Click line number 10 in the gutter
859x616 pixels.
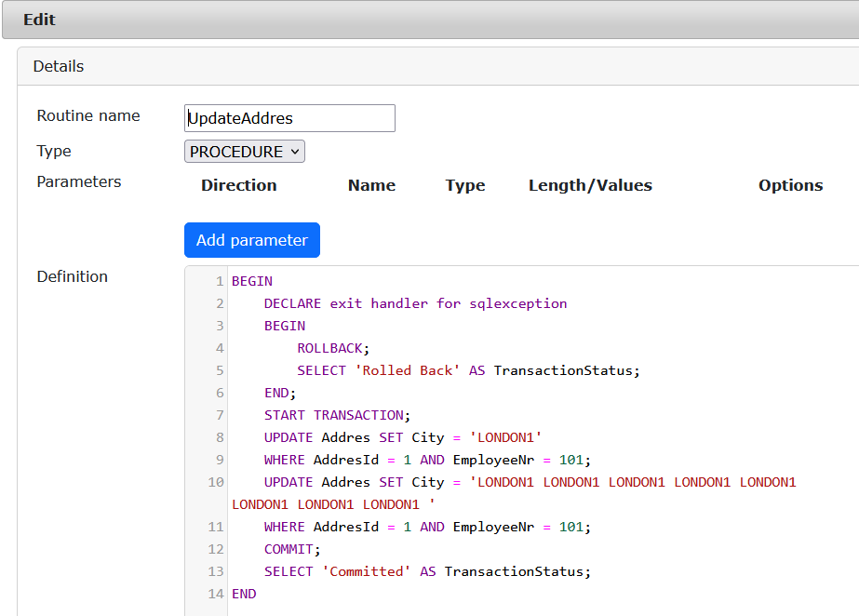[x=215, y=482]
